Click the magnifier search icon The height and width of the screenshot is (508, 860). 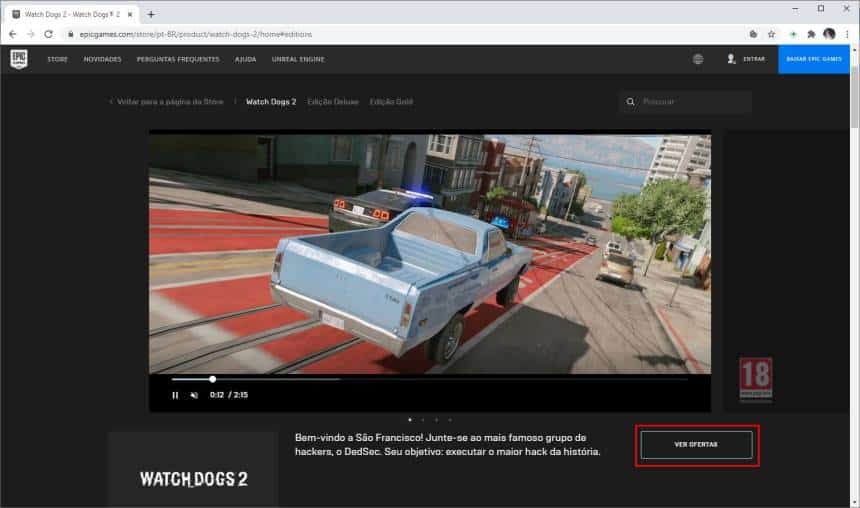(630, 101)
